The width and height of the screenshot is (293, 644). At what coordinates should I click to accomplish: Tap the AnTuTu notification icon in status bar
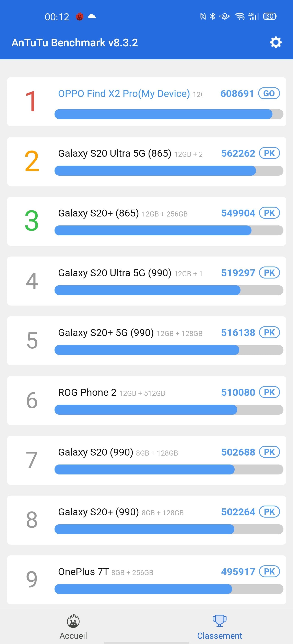pyautogui.click(x=80, y=16)
